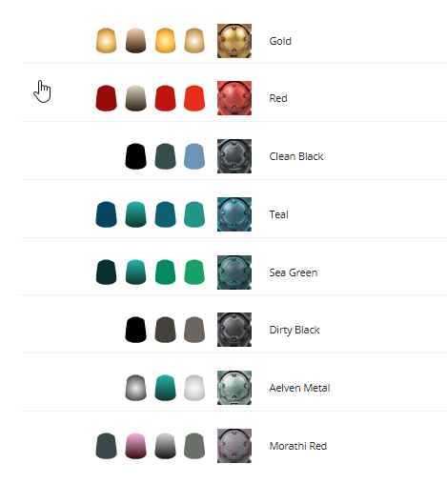The image size is (447, 504).
Task: Click the Sea Green armor thumbnail
Action: coord(234,272)
